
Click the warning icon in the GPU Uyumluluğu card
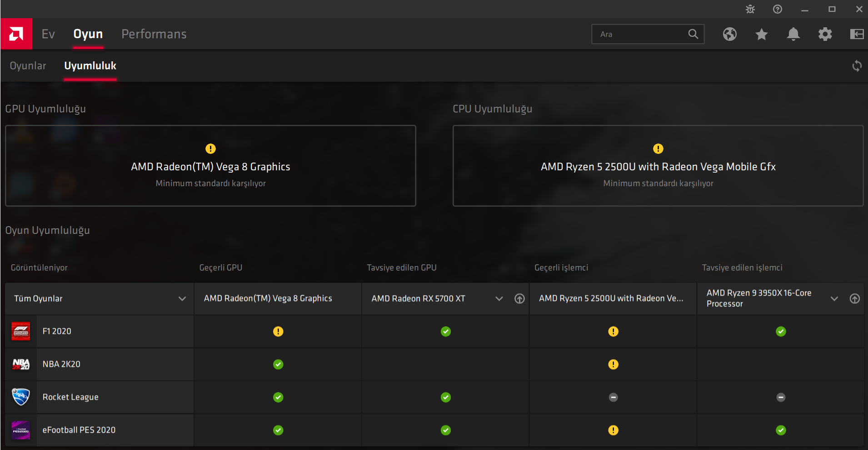pyautogui.click(x=210, y=148)
